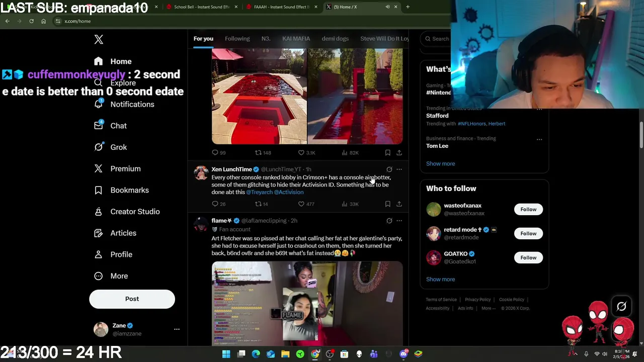Open Grok explain on flame's post
The image size is (644, 362).
(389, 221)
